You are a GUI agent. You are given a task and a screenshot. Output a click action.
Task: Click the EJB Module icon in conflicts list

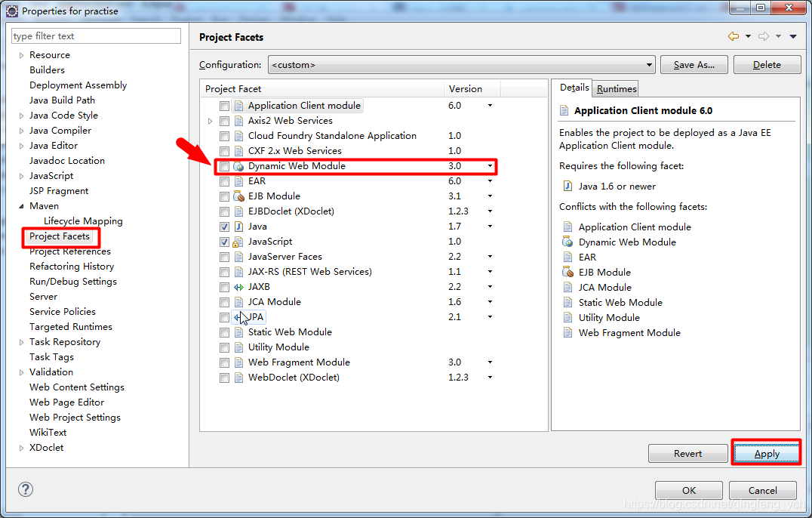tap(568, 272)
